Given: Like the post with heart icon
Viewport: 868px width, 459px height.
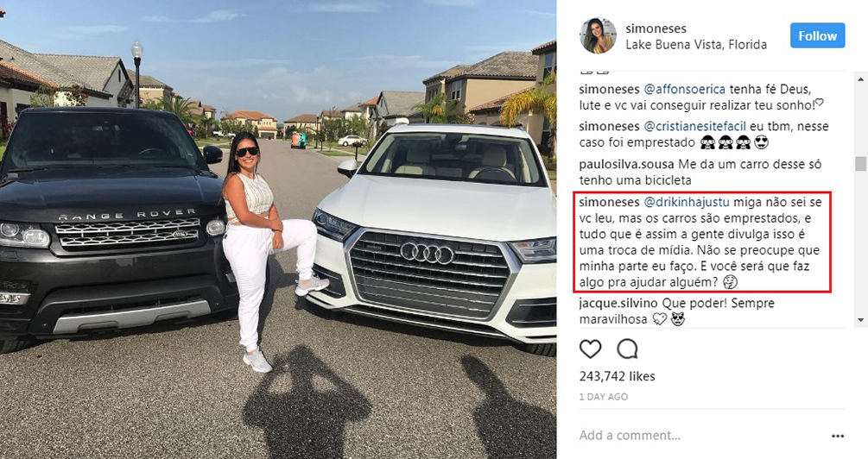Looking at the screenshot, I should [x=590, y=349].
